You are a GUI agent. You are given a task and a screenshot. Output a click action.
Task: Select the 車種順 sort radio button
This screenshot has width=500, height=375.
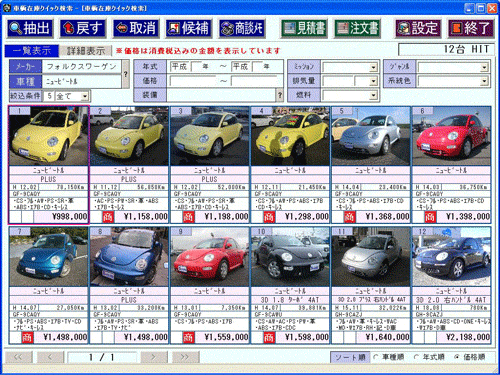[x=376, y=357]
